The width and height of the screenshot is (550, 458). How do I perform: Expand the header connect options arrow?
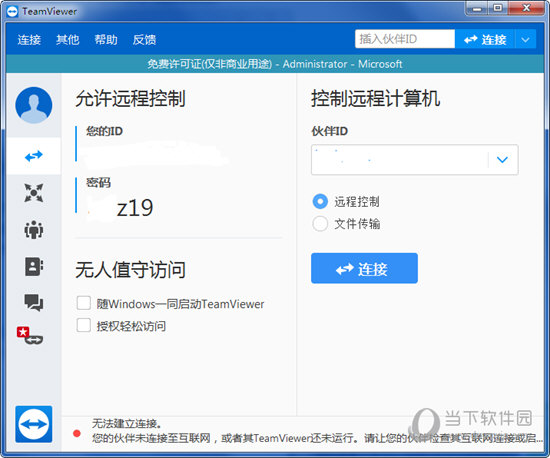click(525, 39)
